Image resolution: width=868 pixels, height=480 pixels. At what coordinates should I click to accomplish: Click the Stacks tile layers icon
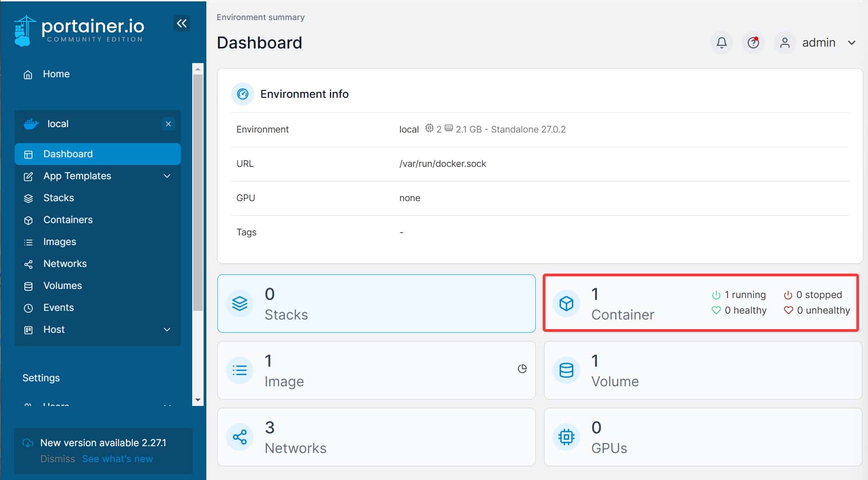point(239,304)
